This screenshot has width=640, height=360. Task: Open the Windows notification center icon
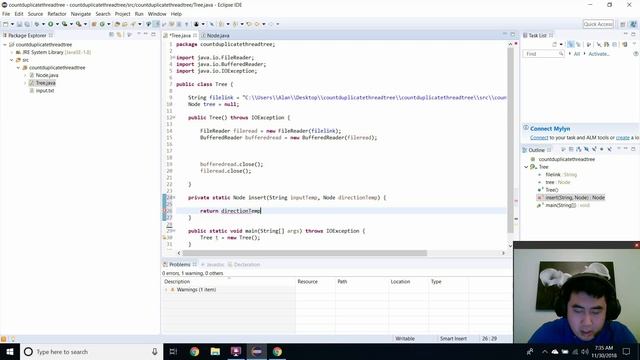point(626,351)
